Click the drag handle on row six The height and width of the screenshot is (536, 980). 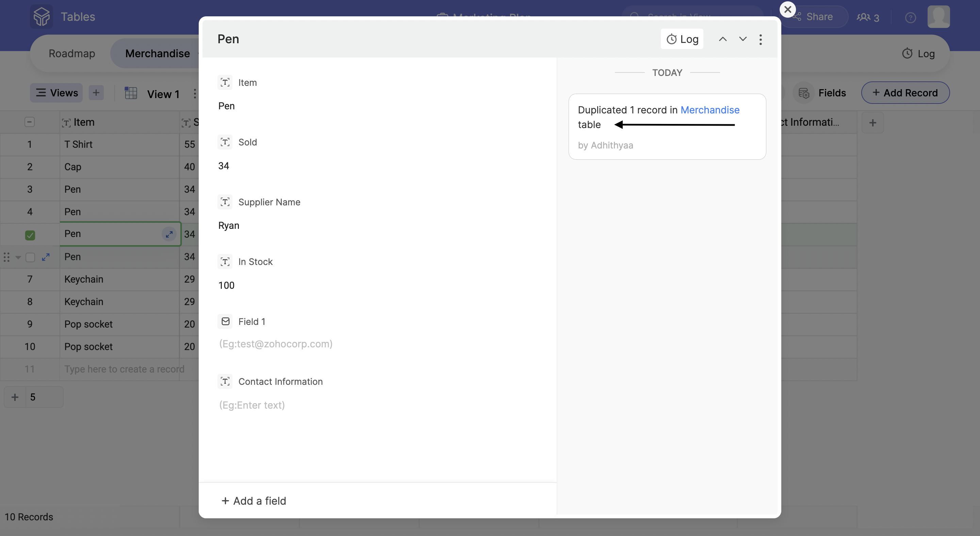6,257
